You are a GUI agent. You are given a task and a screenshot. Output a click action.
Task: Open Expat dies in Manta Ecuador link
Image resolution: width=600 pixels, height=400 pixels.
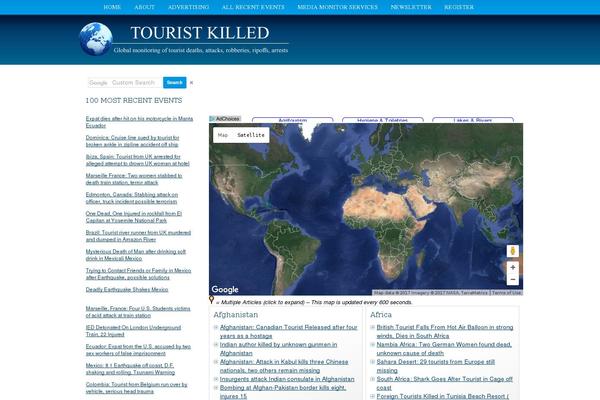click(139, 122)
